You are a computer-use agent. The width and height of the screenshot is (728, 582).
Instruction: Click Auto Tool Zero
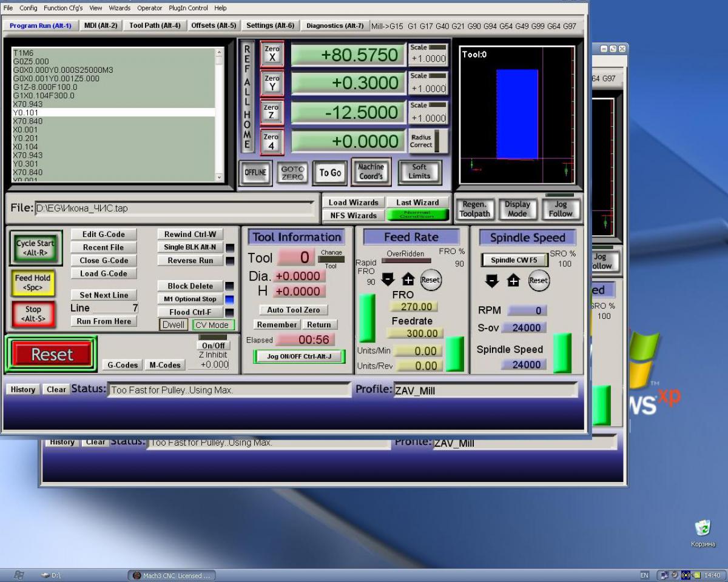[294, 310]
